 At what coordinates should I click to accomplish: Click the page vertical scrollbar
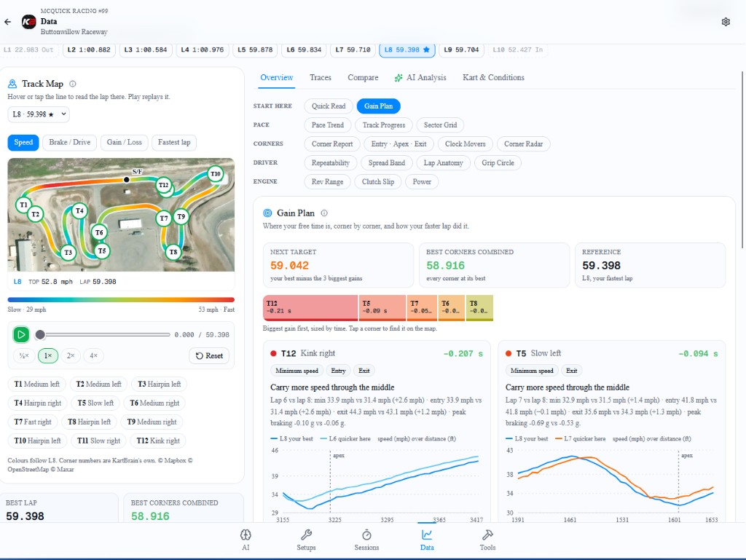(742, 159)
